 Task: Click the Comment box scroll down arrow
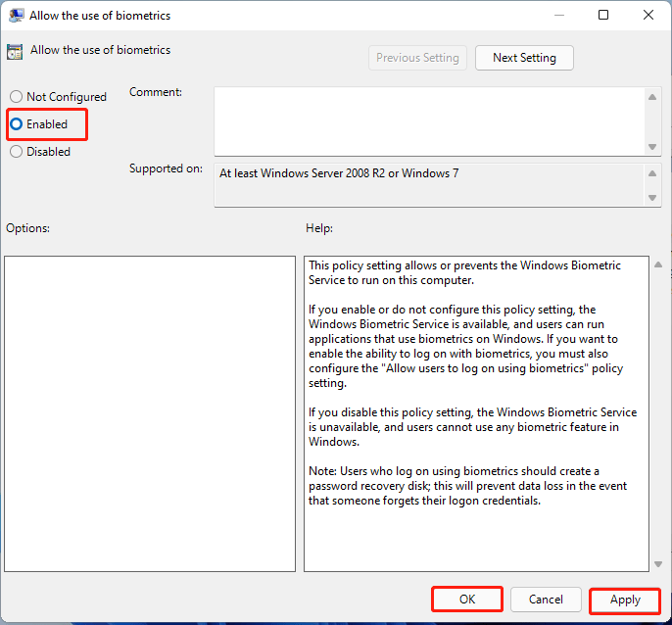click(652, 147)
